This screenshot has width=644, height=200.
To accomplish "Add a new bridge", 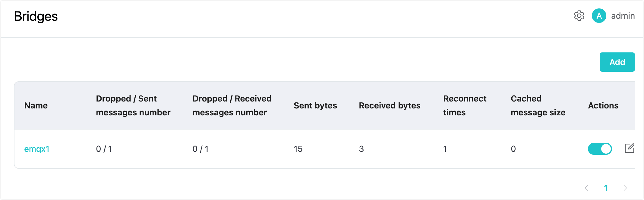I will (x=617, y=62).
